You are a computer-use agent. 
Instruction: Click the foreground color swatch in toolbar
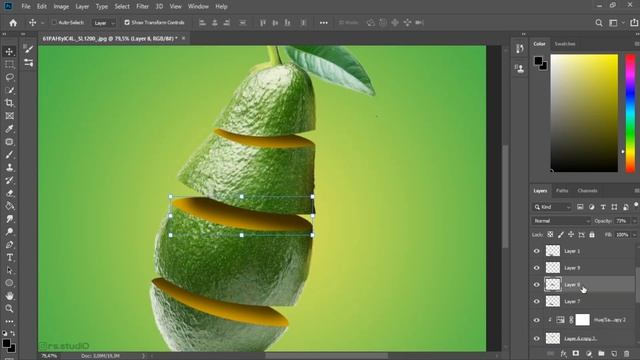7,344
